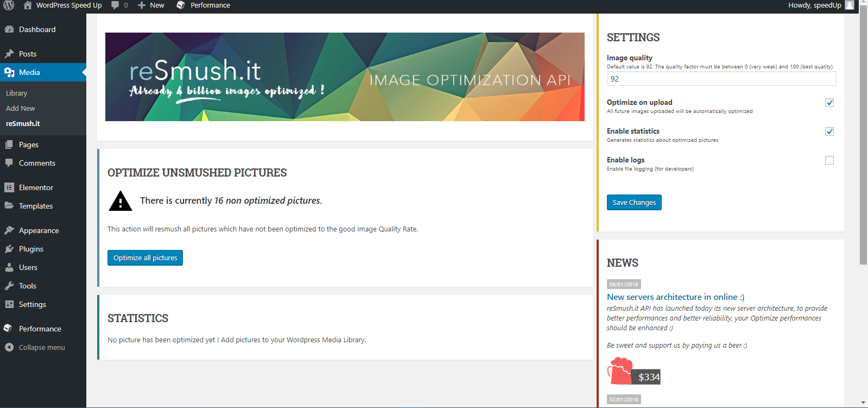Open the user avatar icon

point(850,5)
